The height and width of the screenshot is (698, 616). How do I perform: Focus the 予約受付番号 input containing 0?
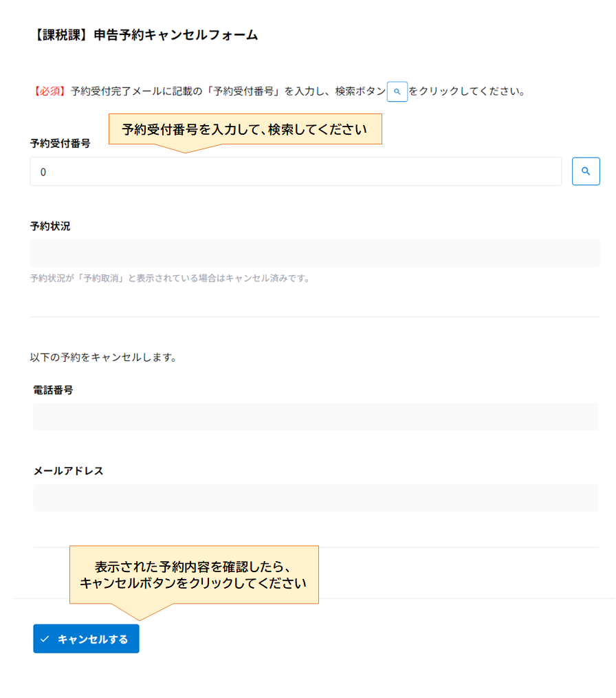pos(296,171)
